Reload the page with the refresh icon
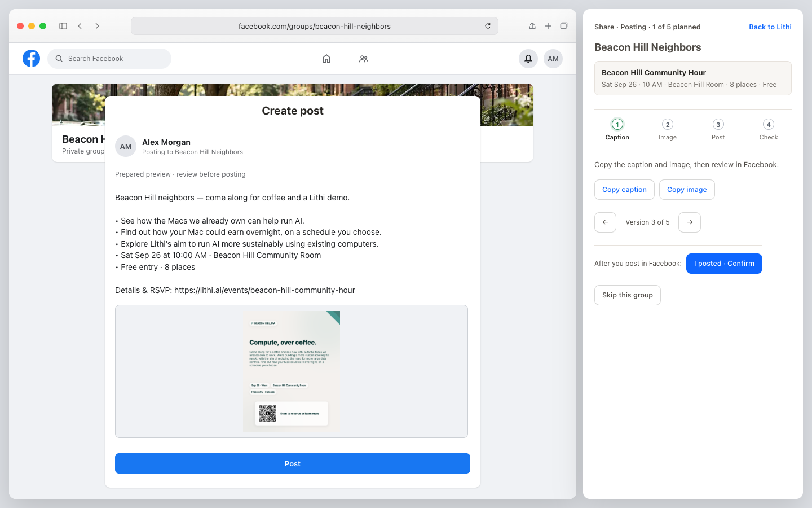Image resolution: width=812 pixels, height=508 pixels. (x=488, y=26)
